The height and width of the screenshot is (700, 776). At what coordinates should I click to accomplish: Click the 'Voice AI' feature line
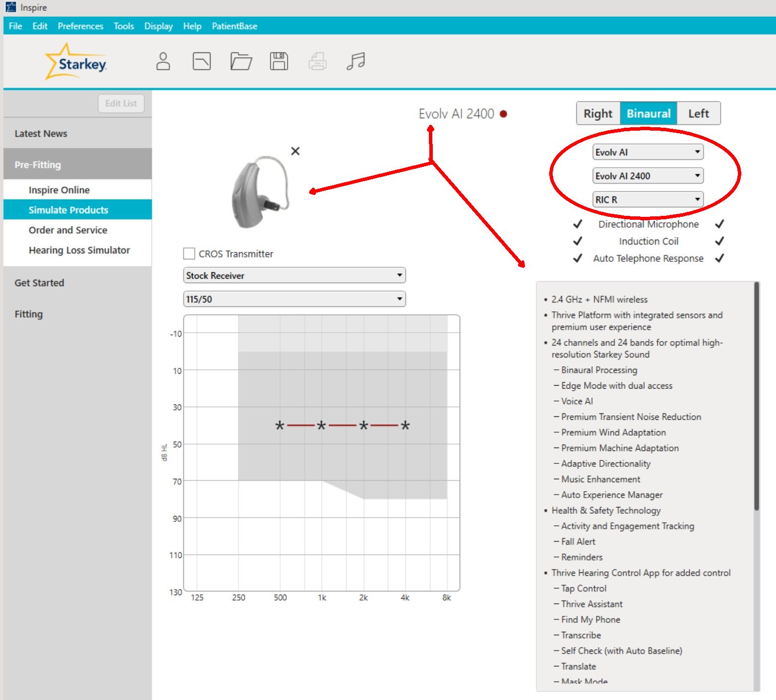(x=577, y=401)
